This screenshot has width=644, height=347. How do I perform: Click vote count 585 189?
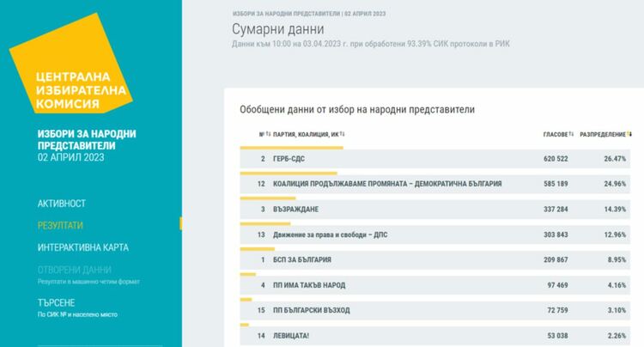(x=556, y=184)
